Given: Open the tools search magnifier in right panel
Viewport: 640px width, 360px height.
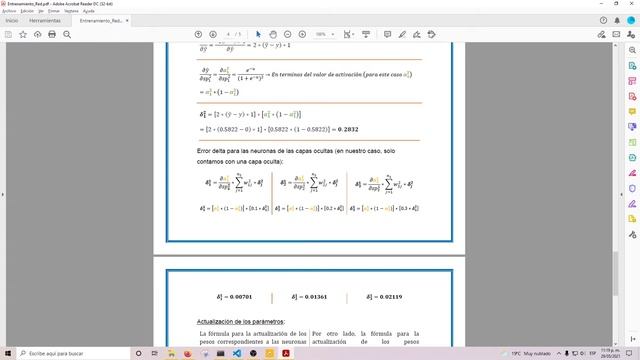Looking at the screenshot, I should pyautogui.click(x=632, y=50).
